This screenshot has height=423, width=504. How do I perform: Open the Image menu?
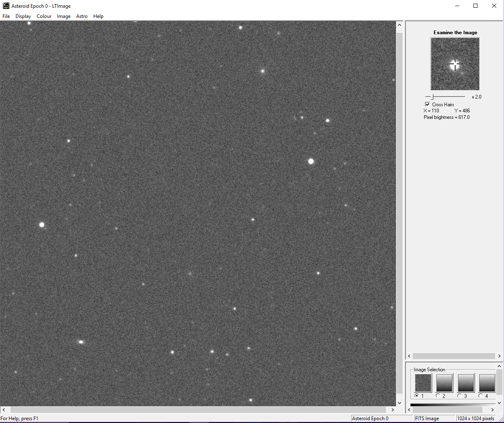pyautogui.click(x=64, y=16)
